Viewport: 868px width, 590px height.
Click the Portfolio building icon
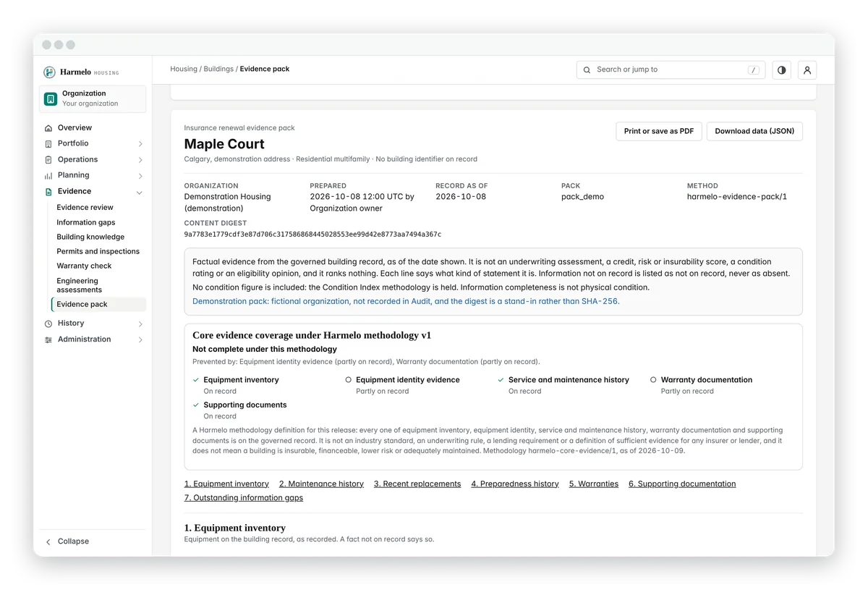click(x=48, y=144)
